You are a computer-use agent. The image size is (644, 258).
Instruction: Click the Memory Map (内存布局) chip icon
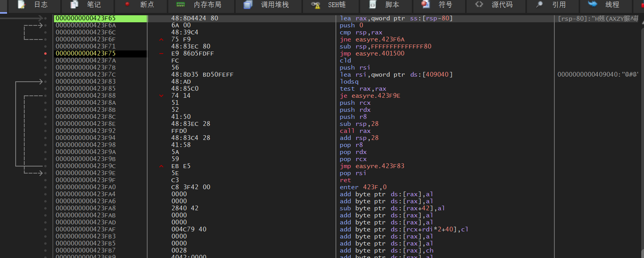[180, 5]
